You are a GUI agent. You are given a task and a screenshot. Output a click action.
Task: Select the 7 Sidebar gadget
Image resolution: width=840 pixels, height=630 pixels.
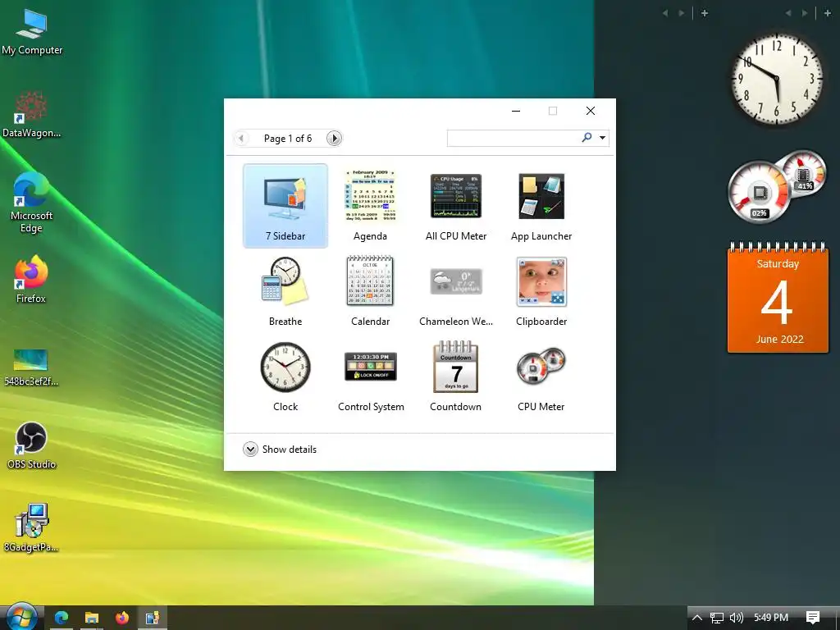coord(285,206)
